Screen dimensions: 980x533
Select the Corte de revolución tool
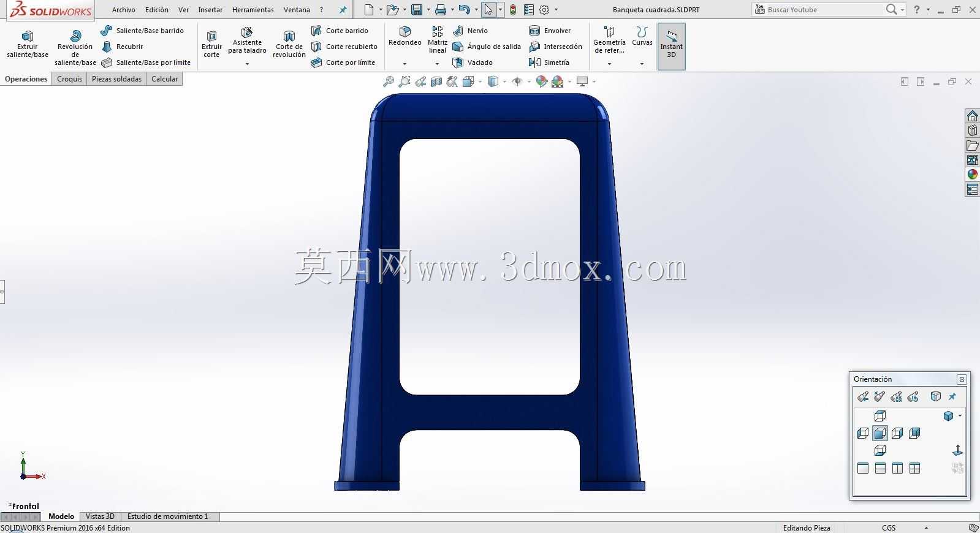(289, 44)
